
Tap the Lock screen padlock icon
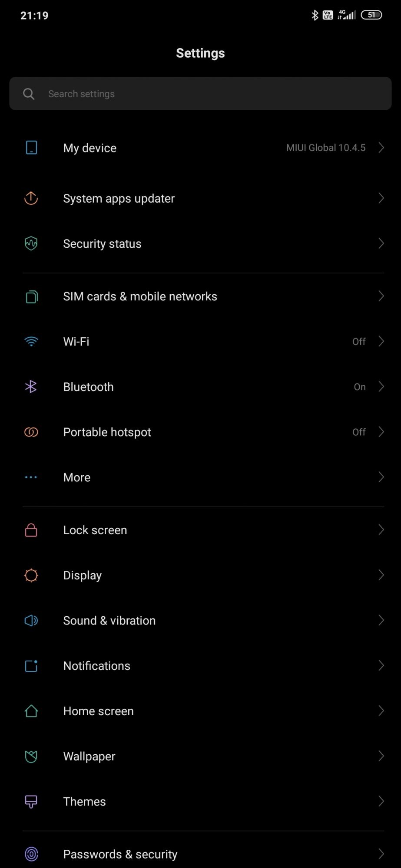(31, 530)
